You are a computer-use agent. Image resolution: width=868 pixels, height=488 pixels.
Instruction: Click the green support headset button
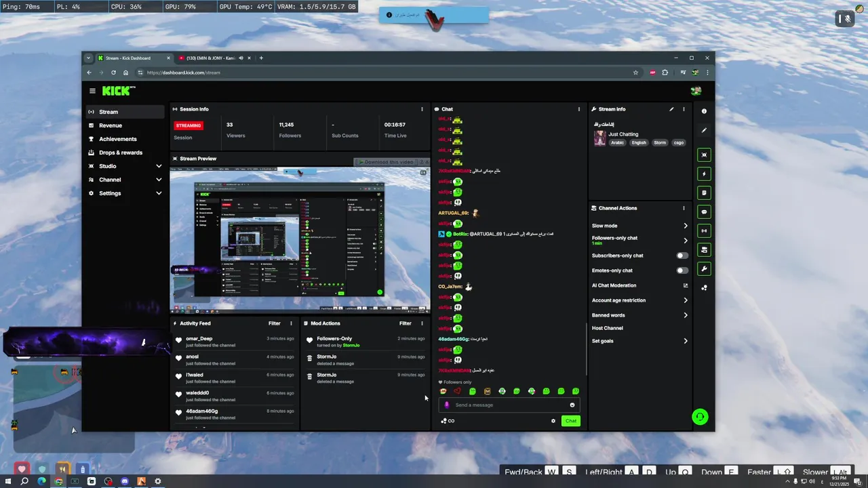tap(700, 417)
